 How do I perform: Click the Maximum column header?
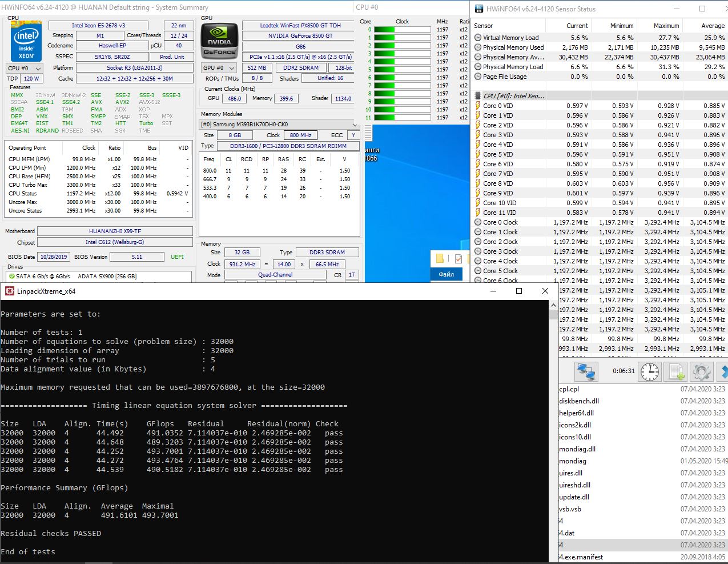click(x=660, y=26)
